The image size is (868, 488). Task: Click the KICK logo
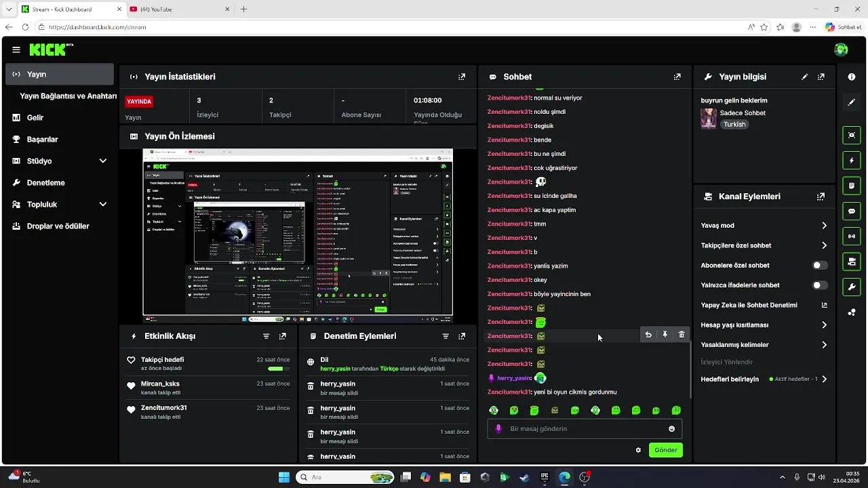coord(50,49)
